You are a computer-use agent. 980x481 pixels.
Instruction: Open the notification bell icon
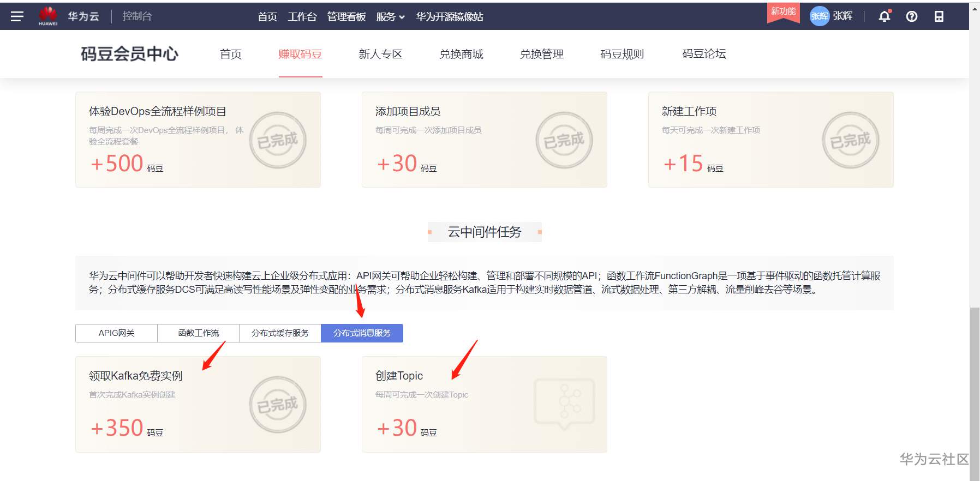(x=885, y=16)
